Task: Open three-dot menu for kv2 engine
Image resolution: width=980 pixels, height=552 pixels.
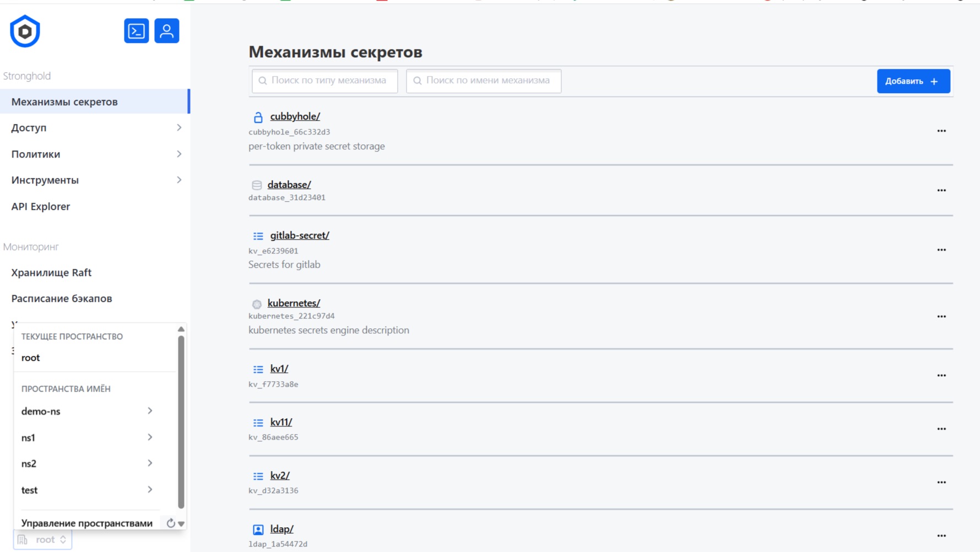Action: point(941,483)
